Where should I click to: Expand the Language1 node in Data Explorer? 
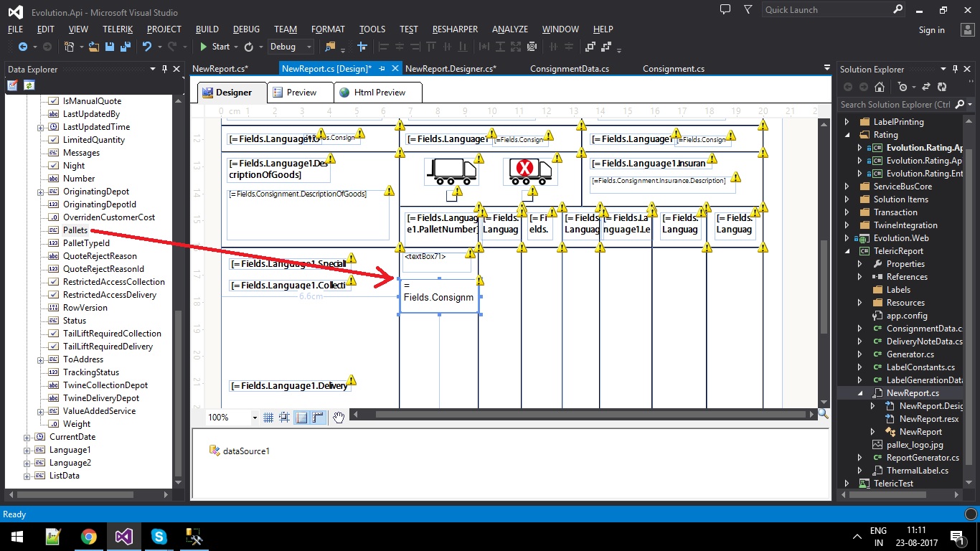[27, 450]
